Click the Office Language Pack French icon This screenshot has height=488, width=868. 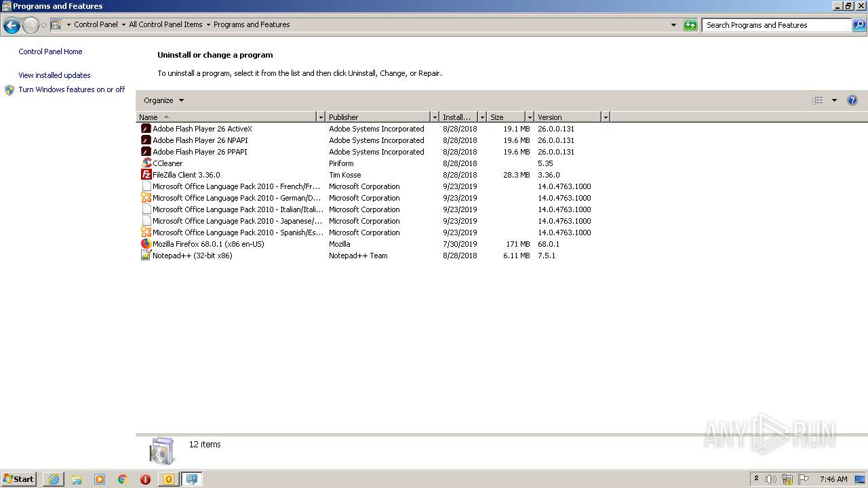[x=146, y=186]
